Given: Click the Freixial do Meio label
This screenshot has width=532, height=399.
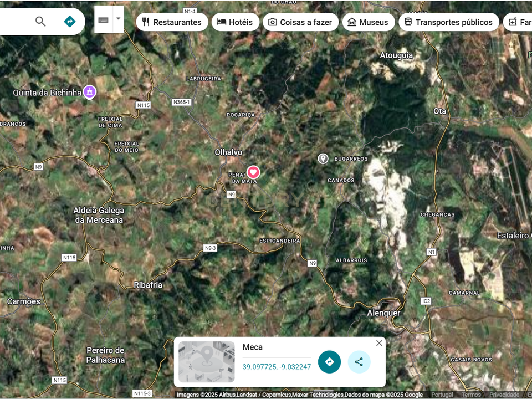Looking at the screenshot, I should coord(126,147).
